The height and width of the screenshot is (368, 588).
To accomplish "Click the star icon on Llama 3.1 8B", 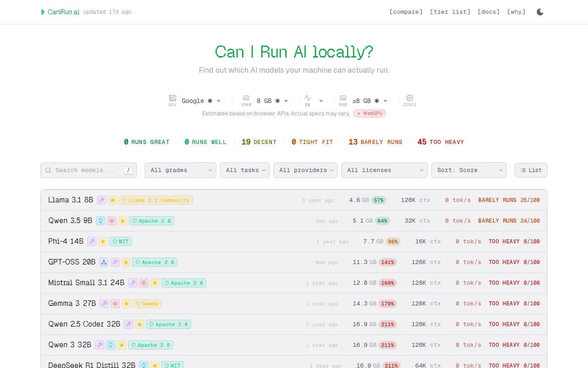I will (x=113, y=200).
